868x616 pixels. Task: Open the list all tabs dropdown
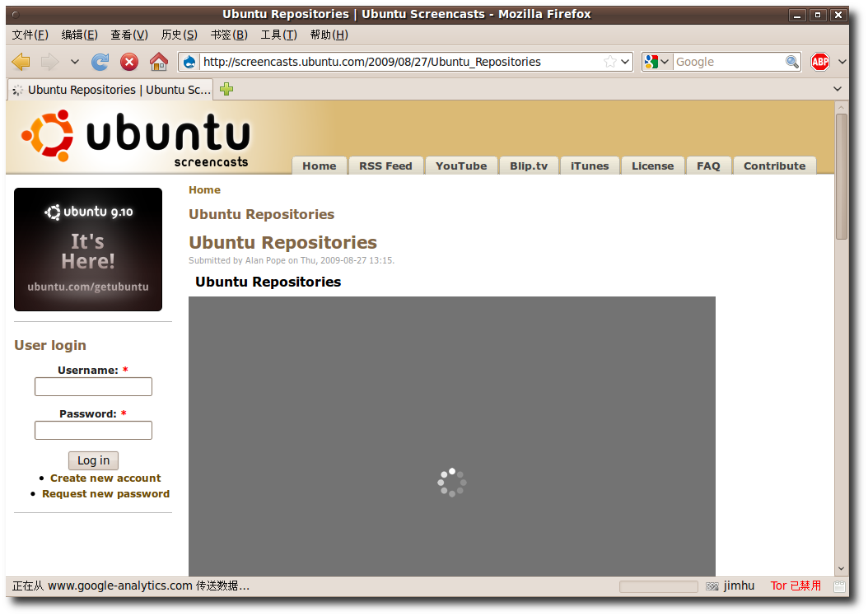(x=838, y=89)
